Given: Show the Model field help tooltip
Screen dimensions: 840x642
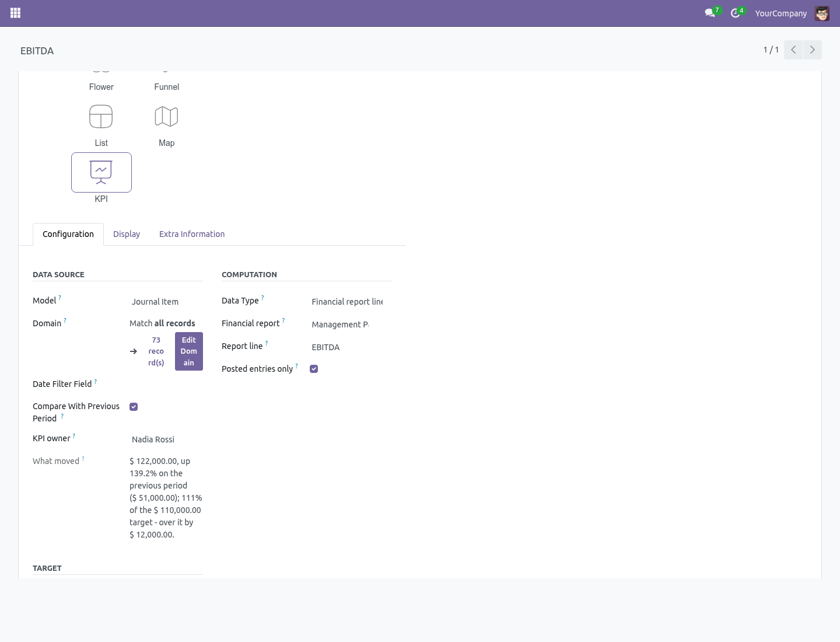Looking at the screenshot, I should (60, 298).
